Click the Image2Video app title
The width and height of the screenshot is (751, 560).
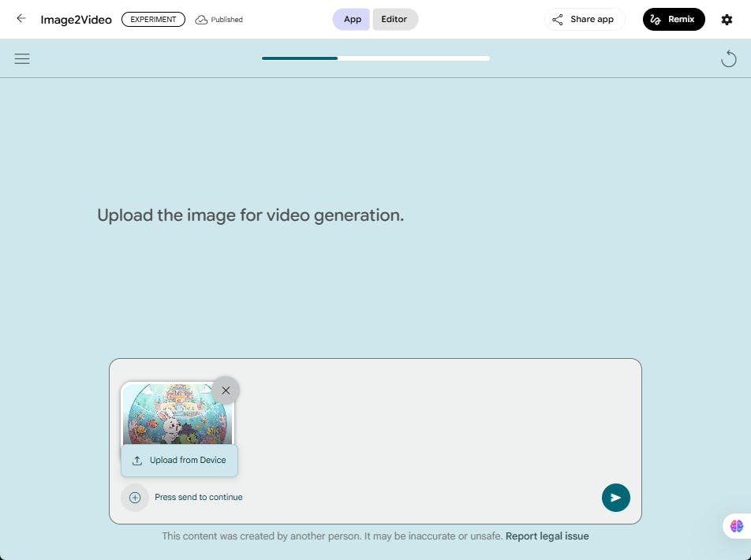click(x=77, y=20)
